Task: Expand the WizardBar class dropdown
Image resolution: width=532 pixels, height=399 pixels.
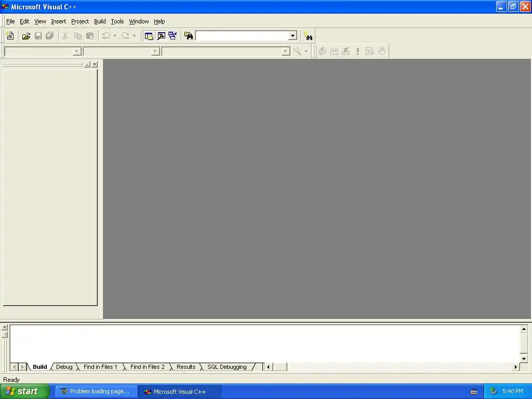Action: pyautogui.click(x=77, y=51)
